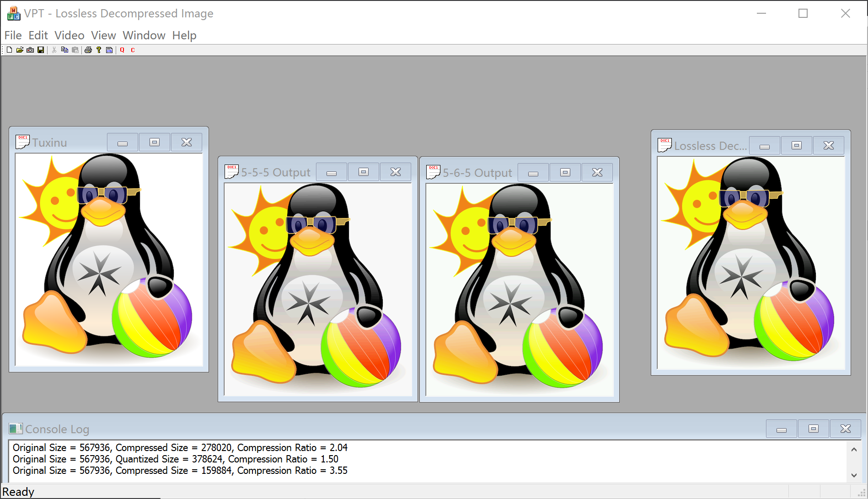Click the red Q toolbar icon
The image size is (868, 499).
coord(123,50)
